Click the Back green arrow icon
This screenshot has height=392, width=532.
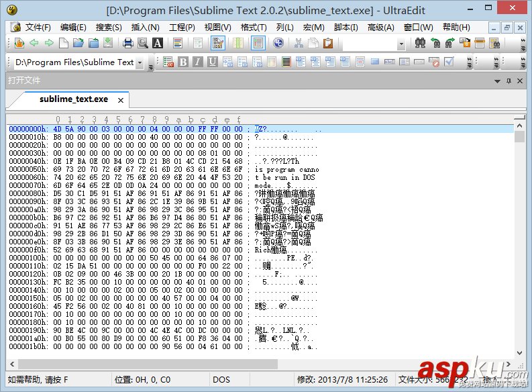coord(34,43)
